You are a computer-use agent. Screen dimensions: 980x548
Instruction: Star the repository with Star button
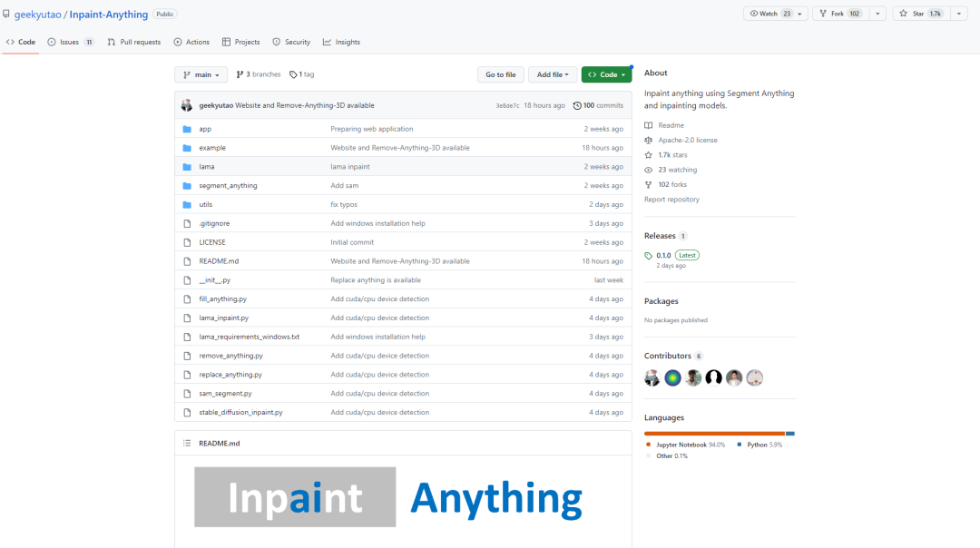(x=921, y=14)
